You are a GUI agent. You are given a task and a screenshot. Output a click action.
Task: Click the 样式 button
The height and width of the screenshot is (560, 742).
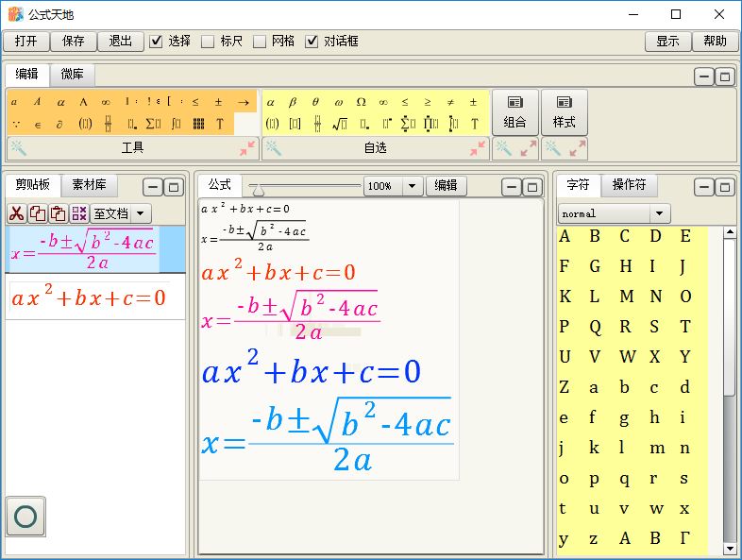point(565,112)
